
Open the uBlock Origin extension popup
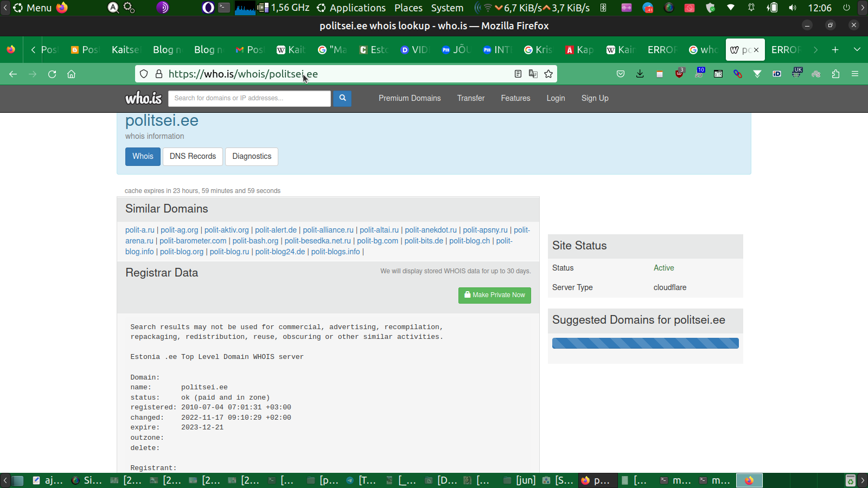679,73
